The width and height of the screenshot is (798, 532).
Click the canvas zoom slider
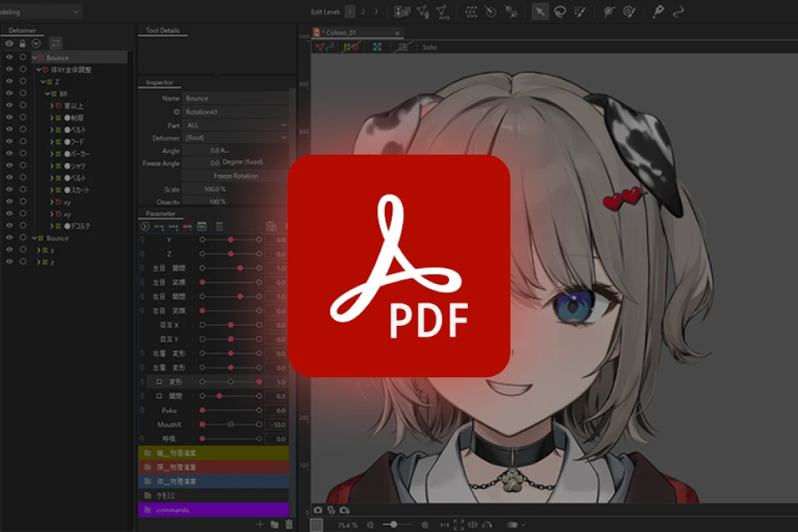(398, 525)
